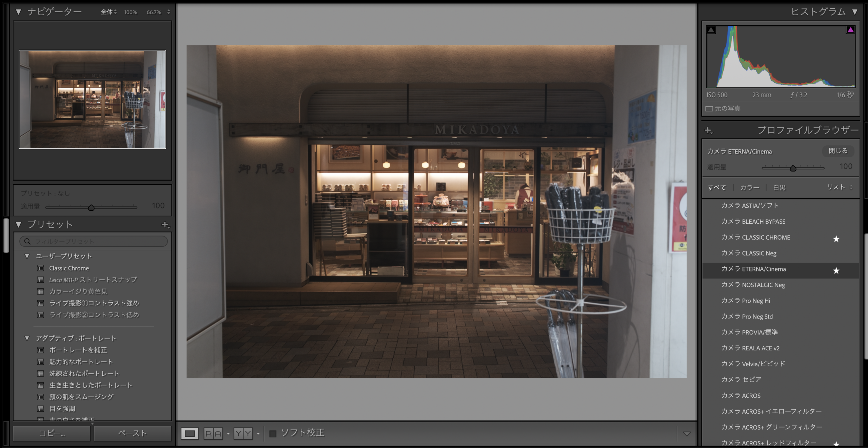Image resolution: width=868 pixels, height=448 pixels.
Task: Toggle favorite star for カメラ ETERNA/Cinema
Action: [x=836, y=270]
